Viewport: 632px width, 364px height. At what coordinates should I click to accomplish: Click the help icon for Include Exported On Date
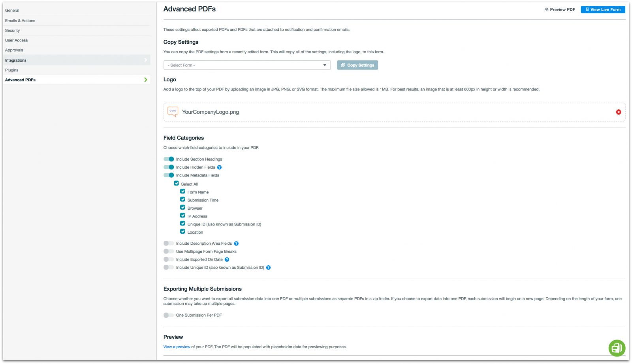coord(227,259)
